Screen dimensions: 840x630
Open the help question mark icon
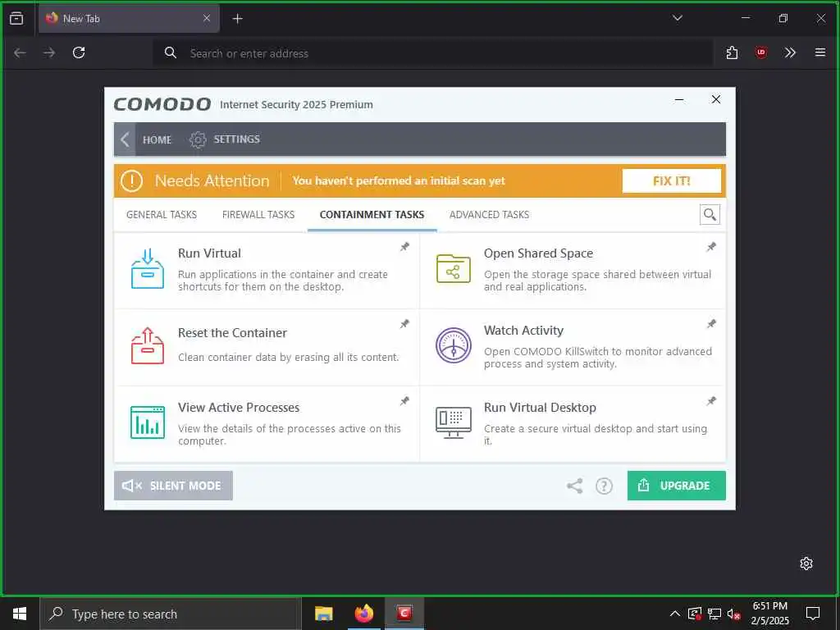tap(604, 486)
